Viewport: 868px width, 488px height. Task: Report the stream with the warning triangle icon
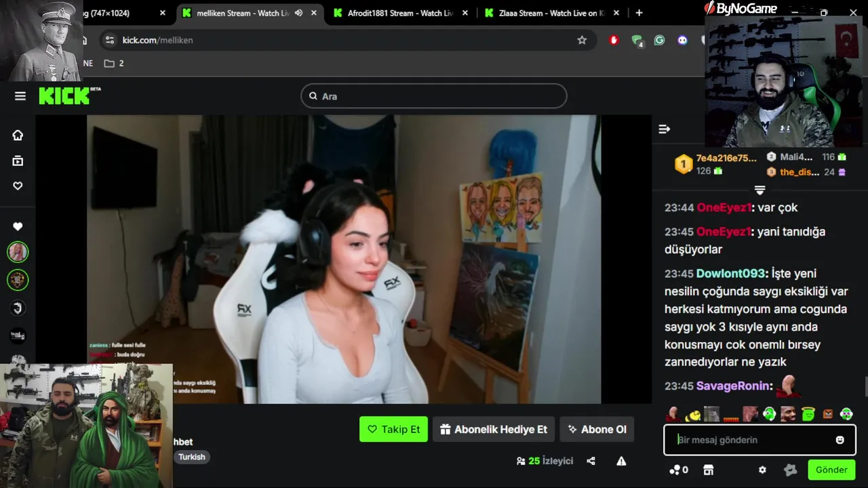pyautogui.click(x=621, y=461)
